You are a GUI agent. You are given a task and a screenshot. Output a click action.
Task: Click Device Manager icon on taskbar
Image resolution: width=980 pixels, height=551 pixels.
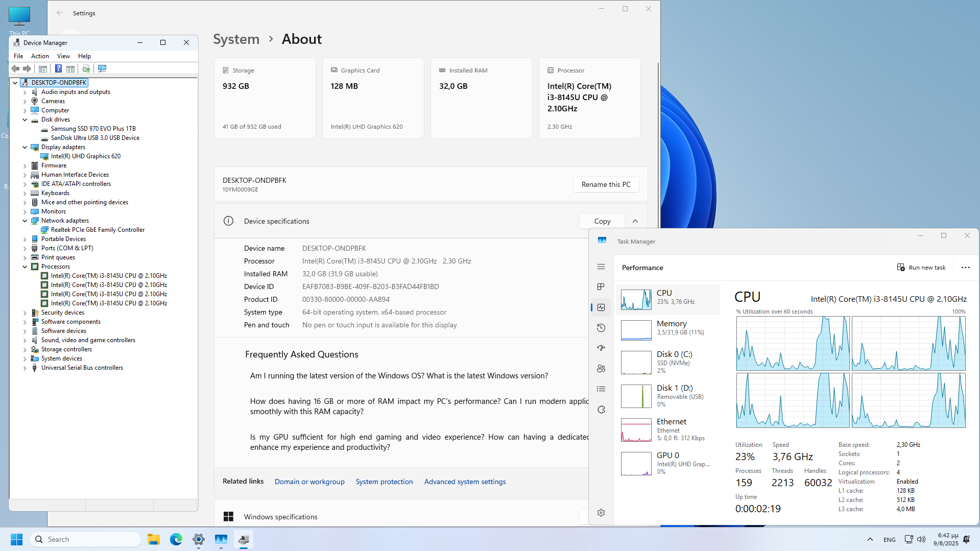pyautogui.click(x=244, y=539)
